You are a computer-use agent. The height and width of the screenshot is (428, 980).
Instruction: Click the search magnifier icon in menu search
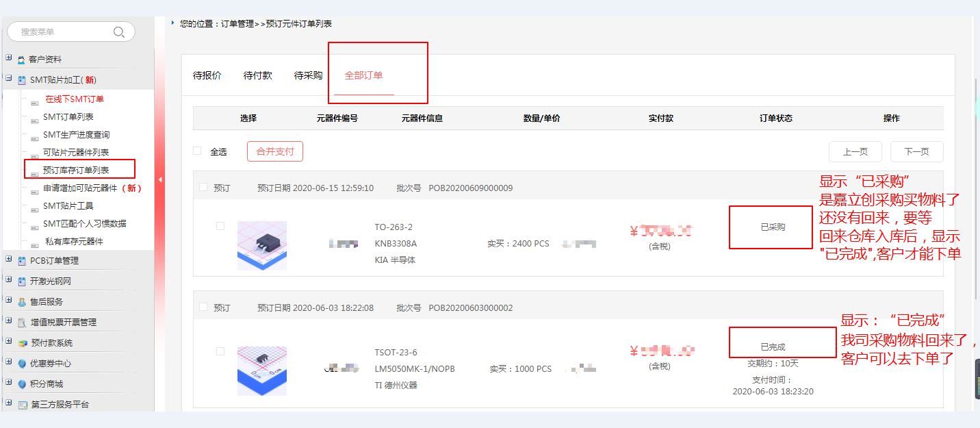click(119, 32)
